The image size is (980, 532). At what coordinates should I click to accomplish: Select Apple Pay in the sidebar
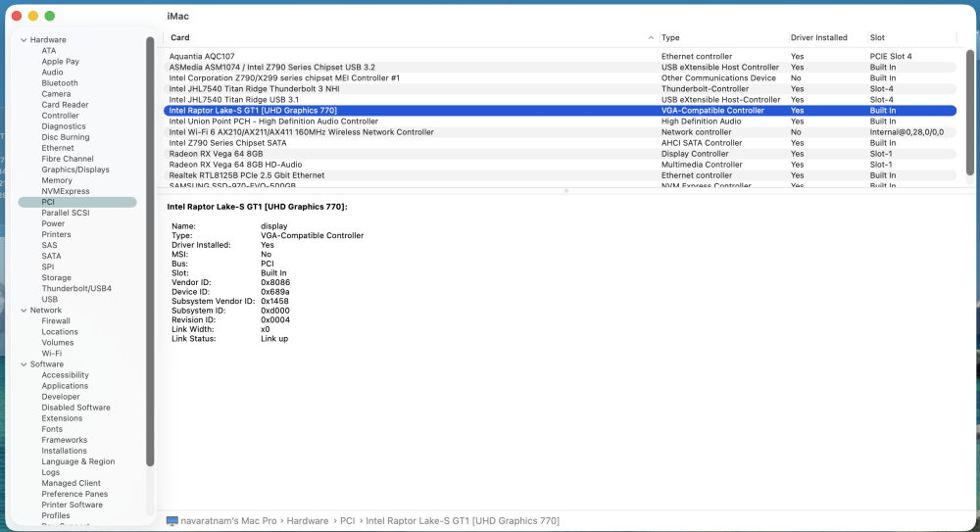point(60,62)
